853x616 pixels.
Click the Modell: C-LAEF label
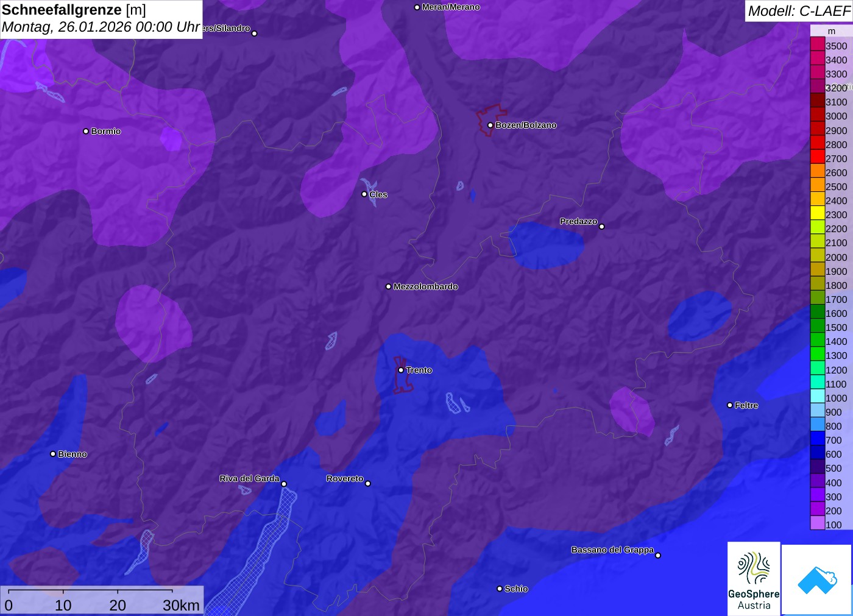(799, 11)
